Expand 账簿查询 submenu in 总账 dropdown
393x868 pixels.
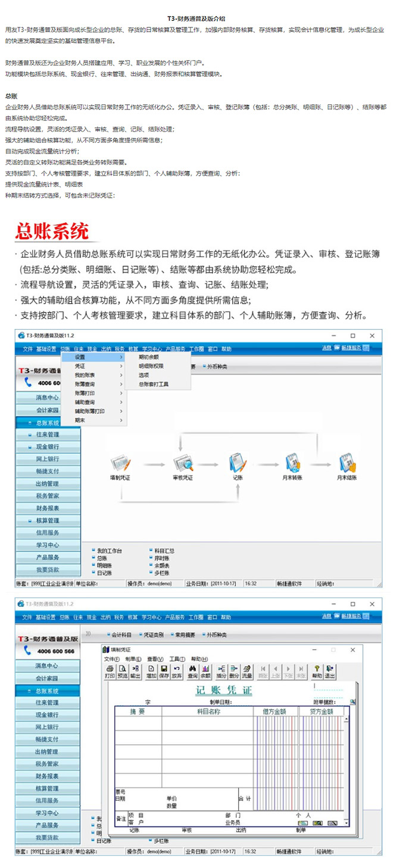94,384
